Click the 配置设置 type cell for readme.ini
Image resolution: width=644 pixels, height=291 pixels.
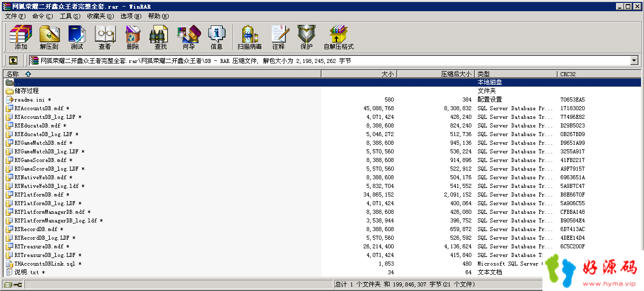coord(490,100)
